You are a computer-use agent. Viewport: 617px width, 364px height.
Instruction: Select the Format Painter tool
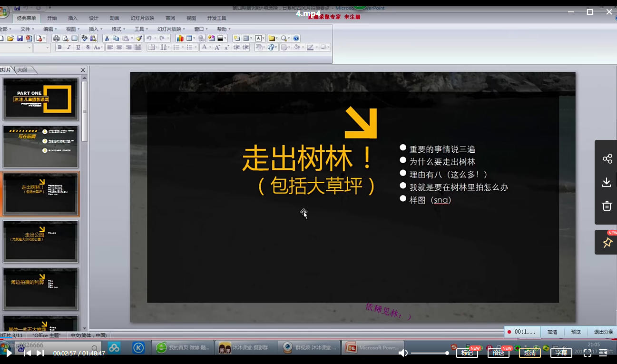coord(139,38)
